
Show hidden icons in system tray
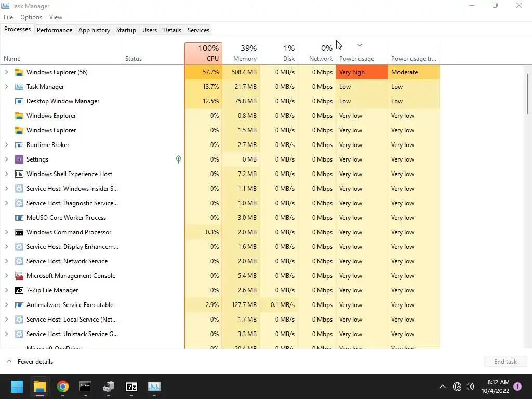[x=443, y=387]
